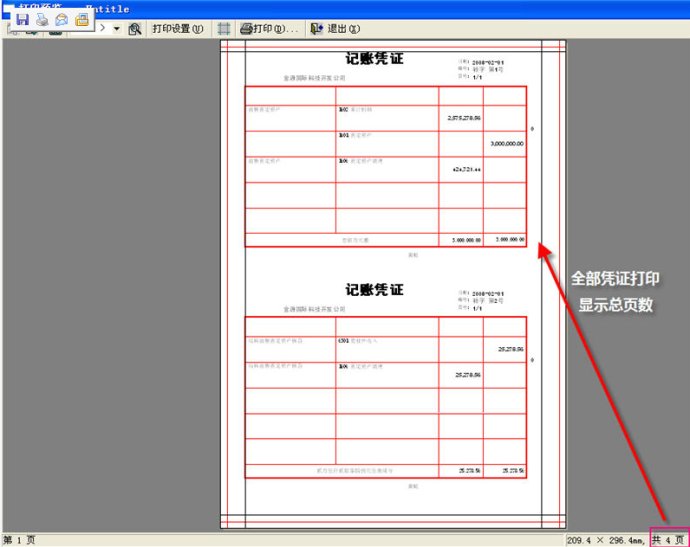Click the envelope email icon

[x=62, y=19]
